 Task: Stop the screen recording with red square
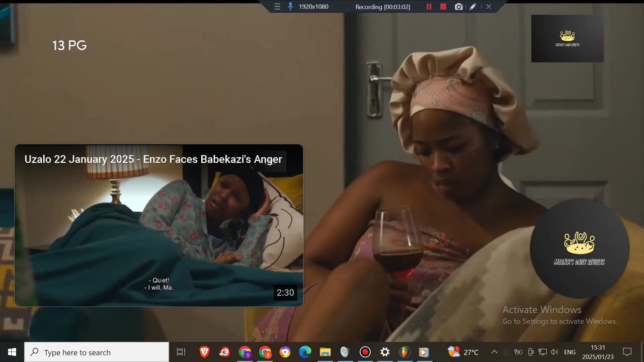(443, 7)
